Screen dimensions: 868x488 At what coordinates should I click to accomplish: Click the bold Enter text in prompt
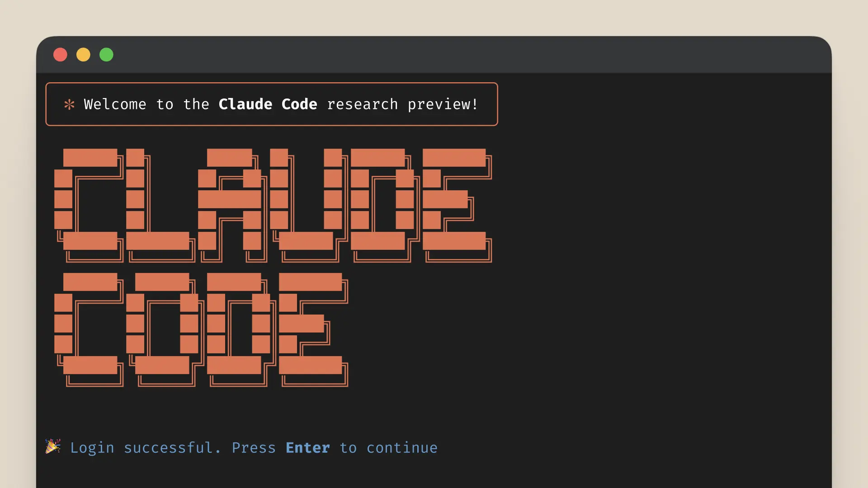coord(307,447)
